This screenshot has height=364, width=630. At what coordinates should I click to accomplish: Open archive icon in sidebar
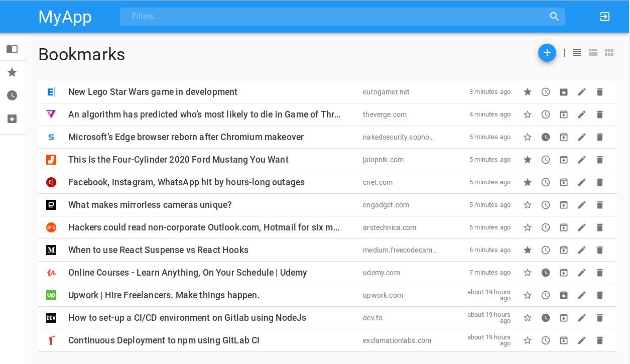12,118
